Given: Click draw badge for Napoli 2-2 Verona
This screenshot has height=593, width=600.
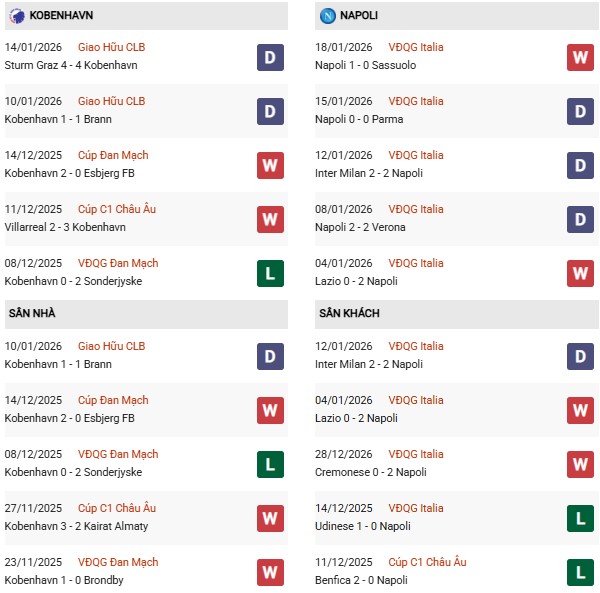Looking at the screenshot, I should pos(580,219).
